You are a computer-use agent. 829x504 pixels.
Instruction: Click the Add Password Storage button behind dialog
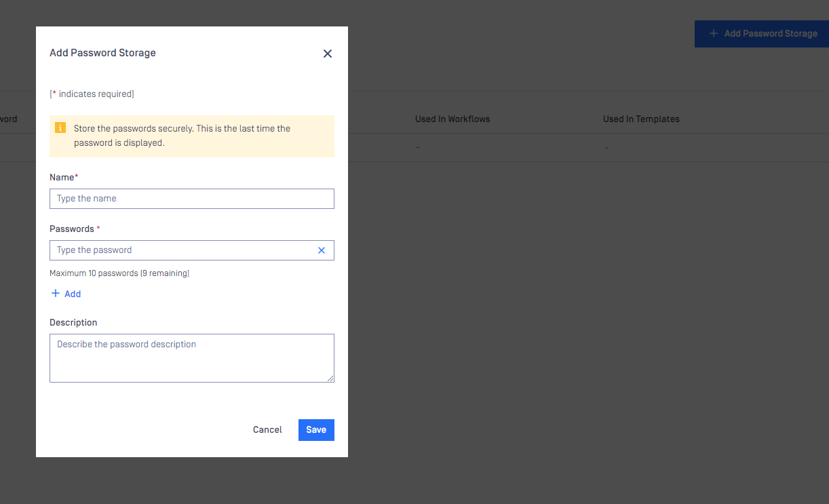762,33
